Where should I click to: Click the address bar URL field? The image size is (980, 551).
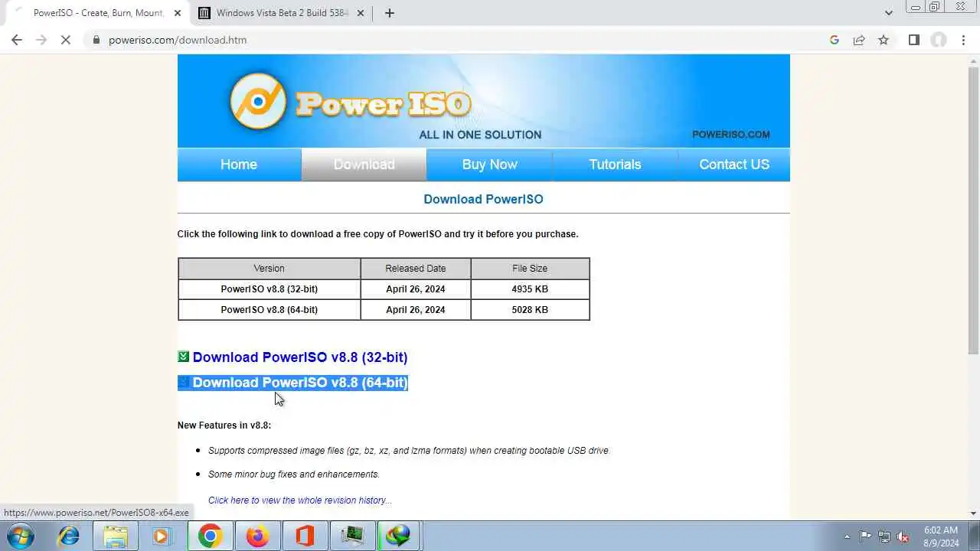point(459,40)
